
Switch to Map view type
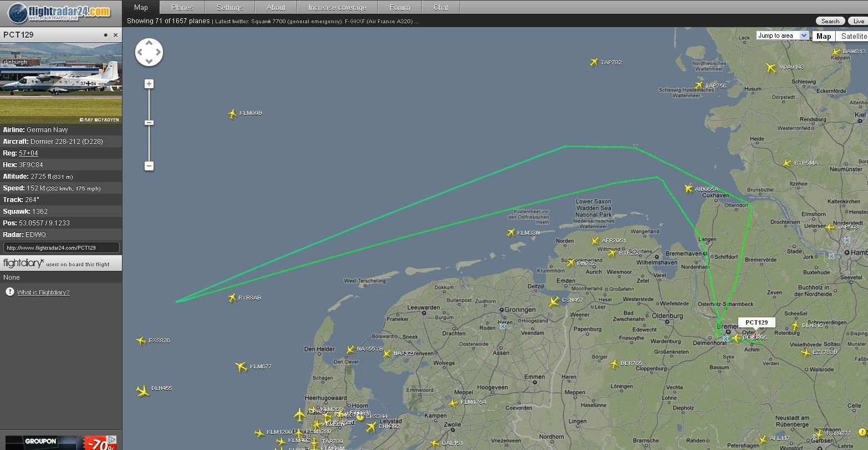pyautogui.click(x=823, y=36)
